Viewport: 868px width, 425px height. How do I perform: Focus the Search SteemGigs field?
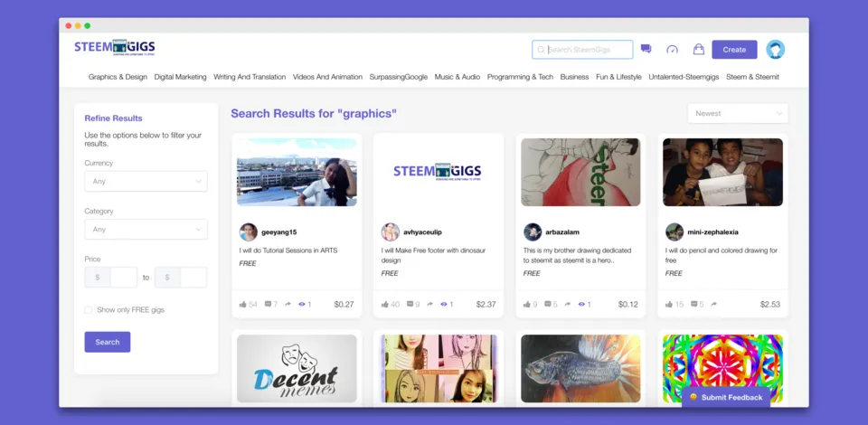click(x=582, y=49)
